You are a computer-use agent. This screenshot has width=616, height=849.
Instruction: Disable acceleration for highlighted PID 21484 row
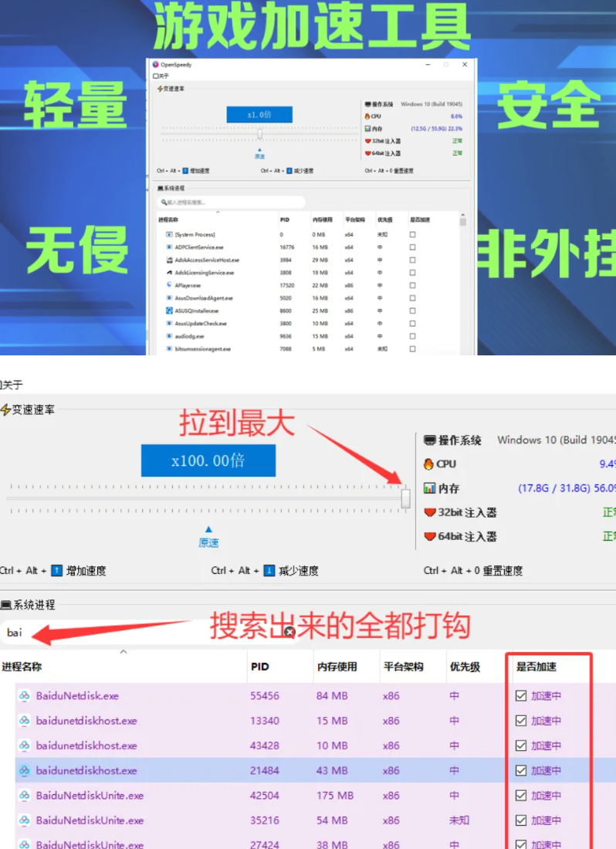(x=521, y=770)
